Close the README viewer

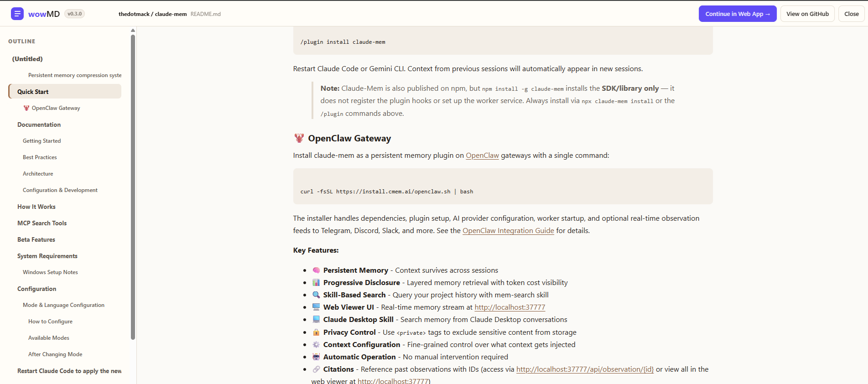851,14
